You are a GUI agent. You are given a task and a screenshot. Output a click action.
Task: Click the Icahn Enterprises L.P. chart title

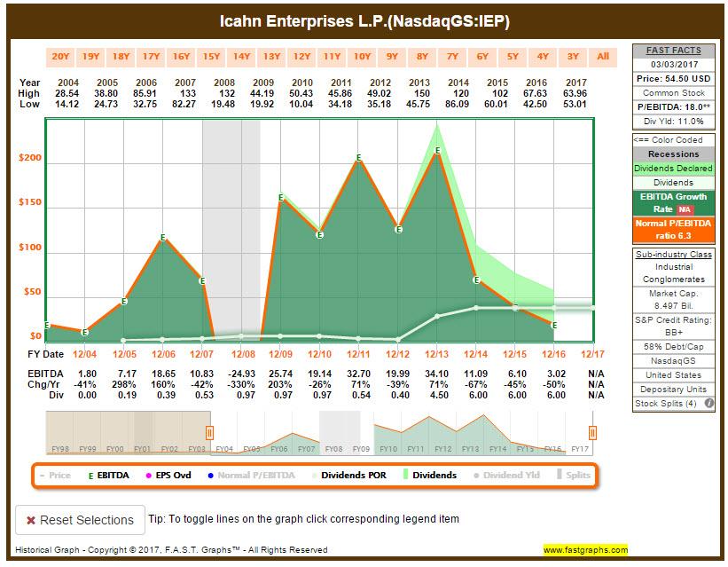pyautogui.click(x=364, y=21)
